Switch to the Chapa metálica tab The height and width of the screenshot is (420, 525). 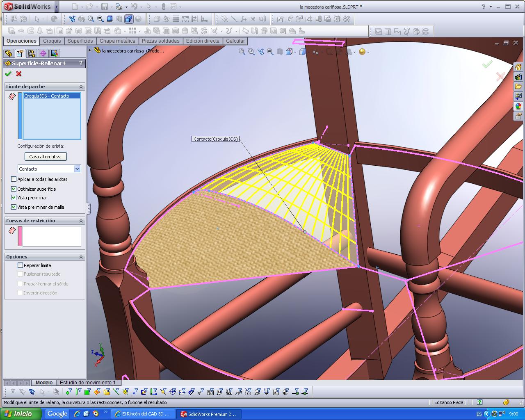[x=117, y=41]
